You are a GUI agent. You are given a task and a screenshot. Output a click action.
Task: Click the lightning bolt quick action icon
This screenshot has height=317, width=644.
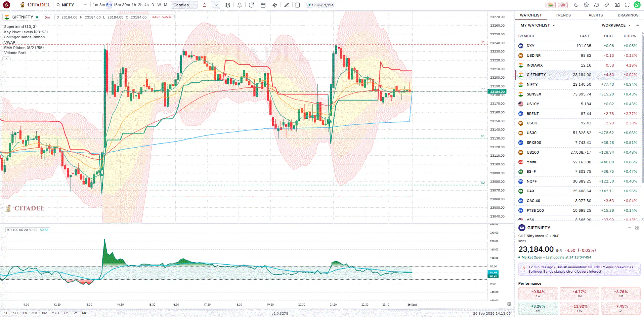click(x=275, y=5)
